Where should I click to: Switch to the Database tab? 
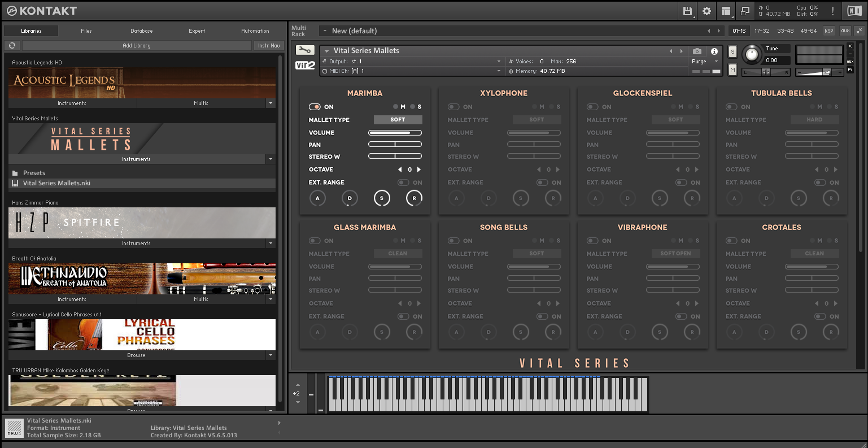coord(142,31)
